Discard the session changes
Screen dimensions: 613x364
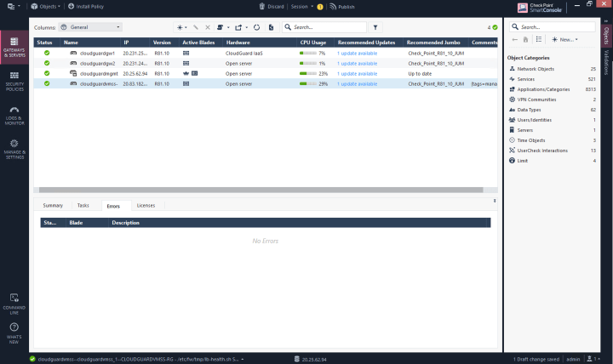tap(272, 6)
